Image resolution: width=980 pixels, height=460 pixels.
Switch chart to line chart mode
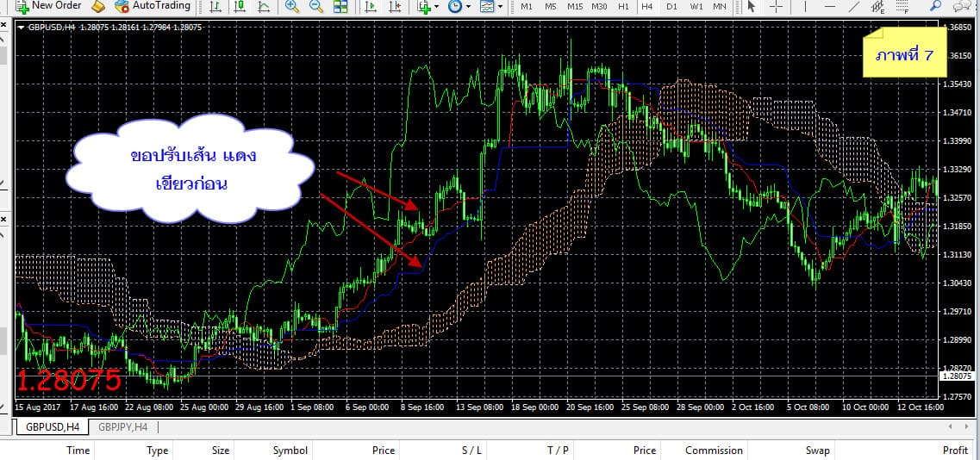pos(264,6)
